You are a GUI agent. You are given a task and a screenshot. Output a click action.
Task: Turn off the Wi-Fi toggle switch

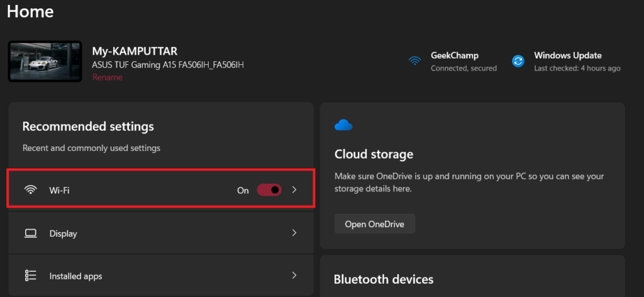click(269, 190)
